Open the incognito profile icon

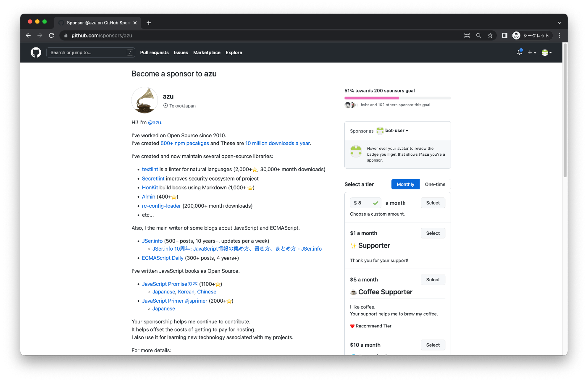click(517, 36)
